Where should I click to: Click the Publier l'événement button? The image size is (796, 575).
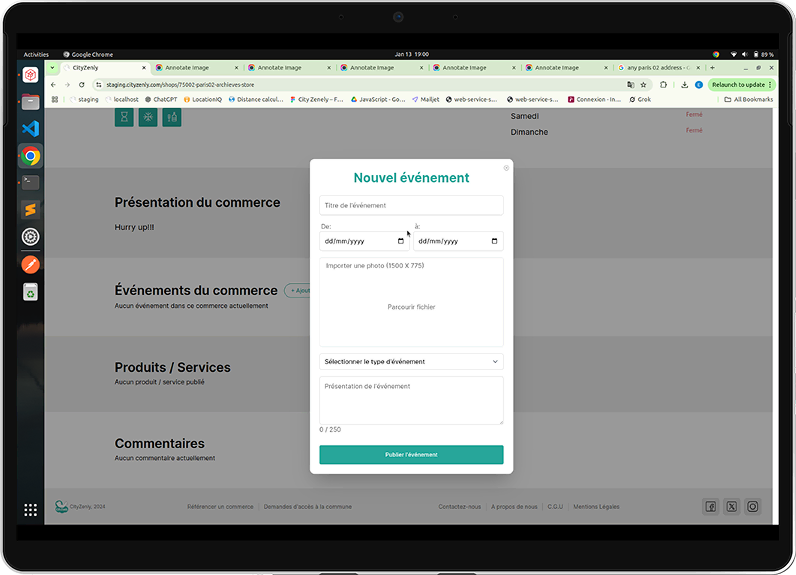pos(411,455)
